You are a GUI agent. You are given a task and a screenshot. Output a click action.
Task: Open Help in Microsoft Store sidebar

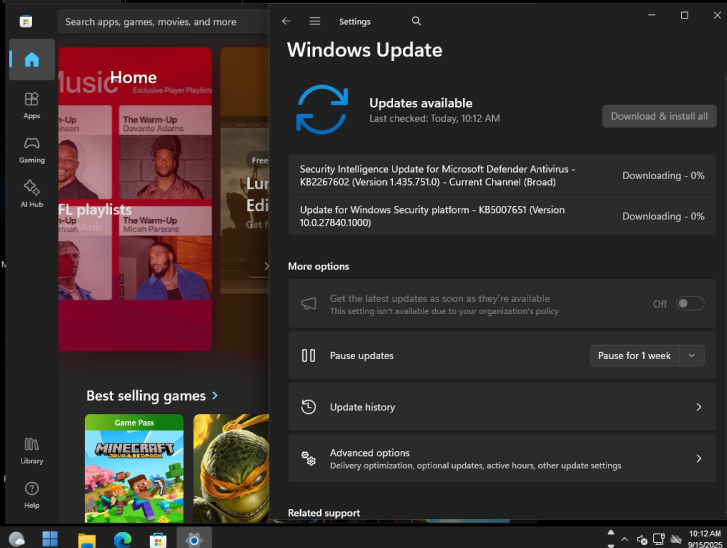[x=32, y=495]
